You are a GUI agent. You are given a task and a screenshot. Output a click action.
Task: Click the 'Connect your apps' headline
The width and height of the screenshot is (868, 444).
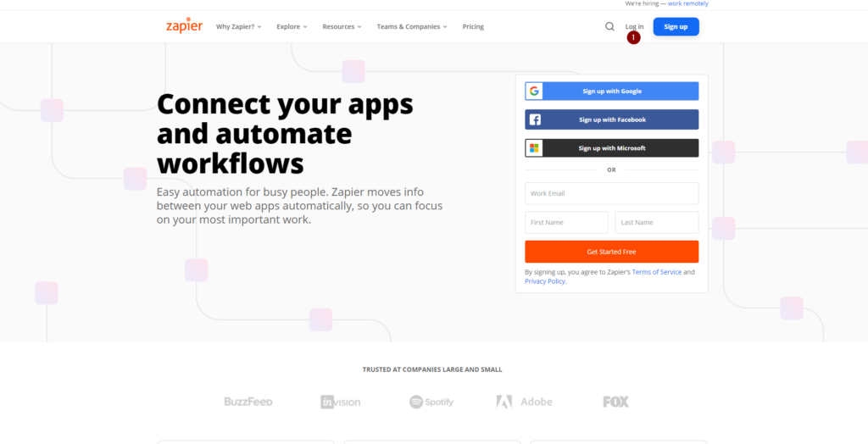click(x=285, y=134)
